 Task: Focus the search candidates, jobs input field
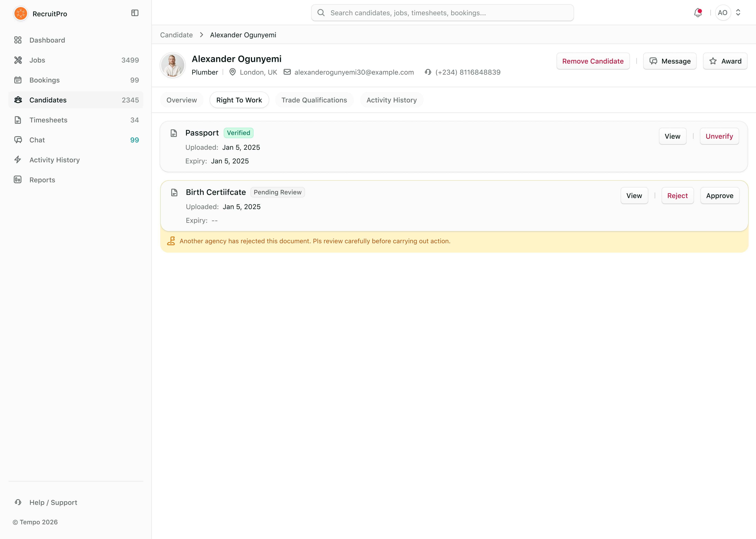(x=442, y=13)
